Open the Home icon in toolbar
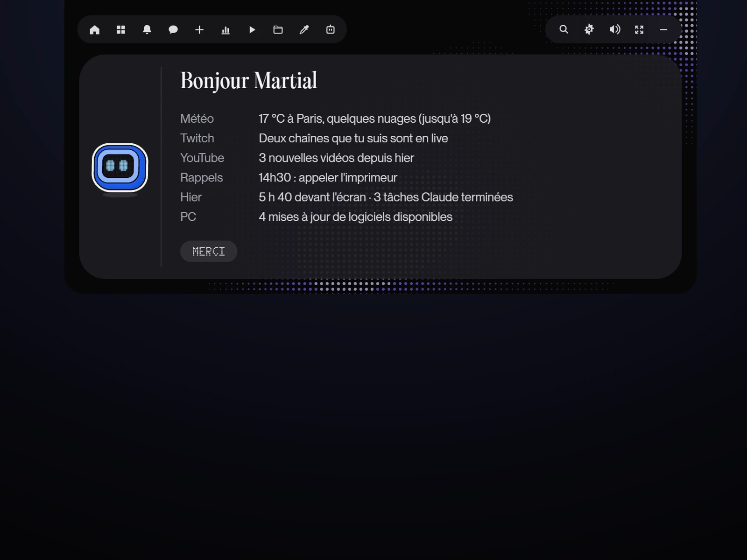The height and width of the screenshot is (560, 747). coord(95,30)
